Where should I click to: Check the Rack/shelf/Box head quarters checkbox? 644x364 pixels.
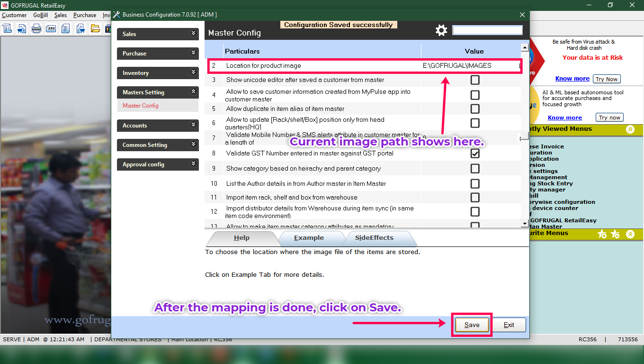point(475,123)
